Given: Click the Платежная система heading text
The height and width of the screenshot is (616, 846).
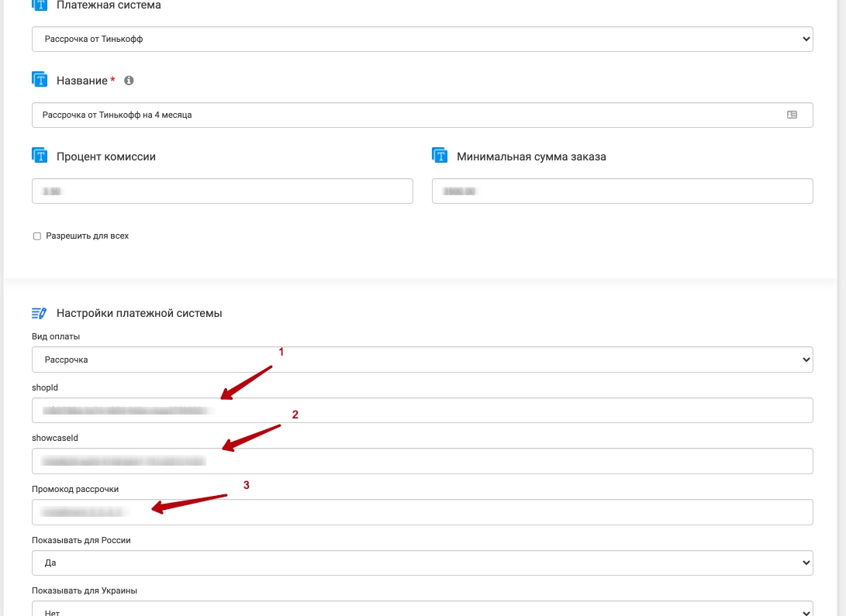Looking at the screenshot, I should pyautogui.click(x=109, y=5).
